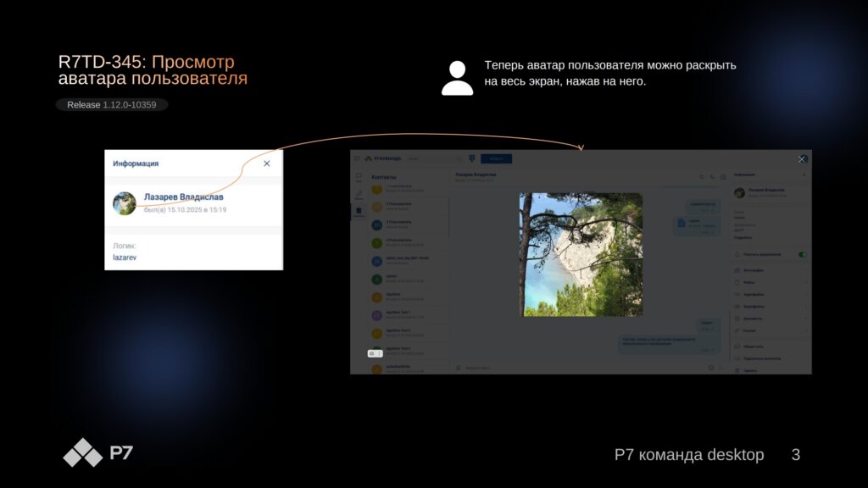The width and height of the screenshot is (868, 488).
Task: Select the contacts section in left sidebar
Action: pyautogui.click(x=359, y=210)
